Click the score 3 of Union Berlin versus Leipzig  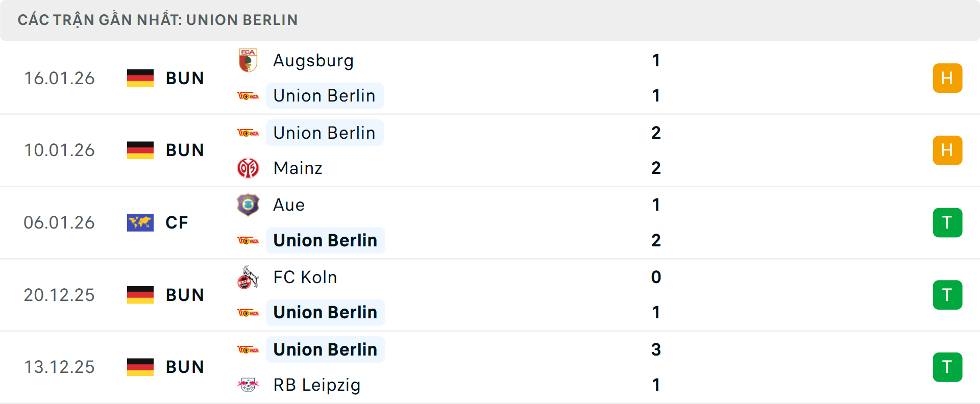click(x=656, y=350)
